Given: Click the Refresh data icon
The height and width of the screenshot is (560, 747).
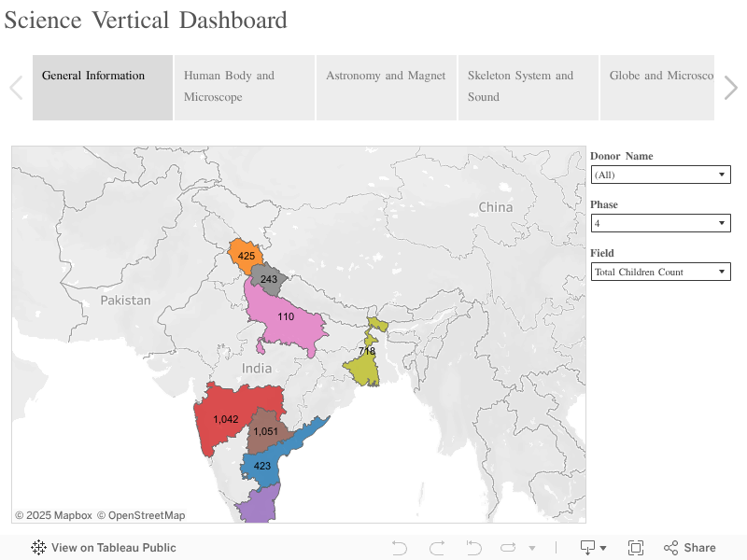Looking at the screenshot, I should point(509,548).
